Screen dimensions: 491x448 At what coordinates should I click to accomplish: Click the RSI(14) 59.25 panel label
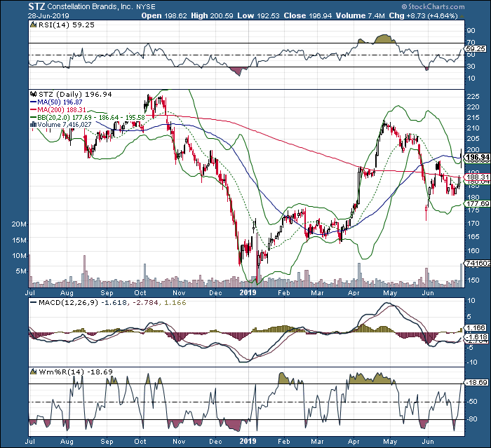(x=66, y=25)
